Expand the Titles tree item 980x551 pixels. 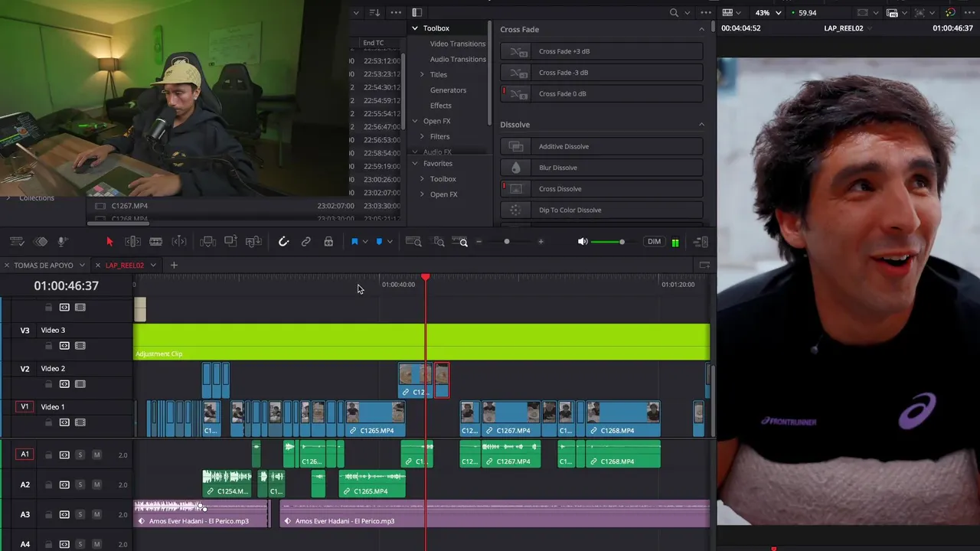point(422,74)
